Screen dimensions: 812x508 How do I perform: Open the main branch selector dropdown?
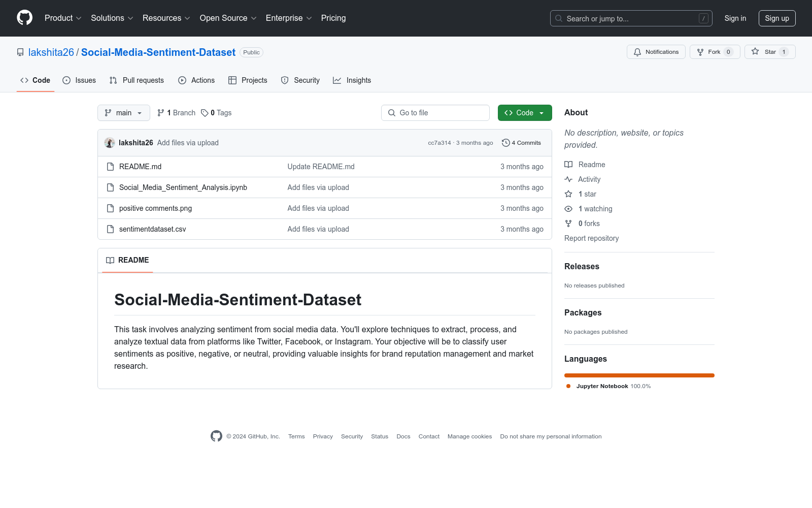click(x=124, y=113)
